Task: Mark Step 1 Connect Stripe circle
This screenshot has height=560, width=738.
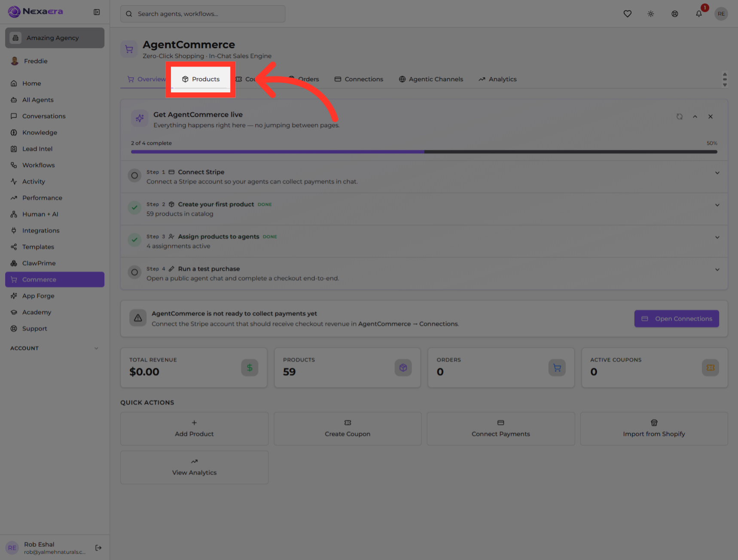Action: point(134,176)
